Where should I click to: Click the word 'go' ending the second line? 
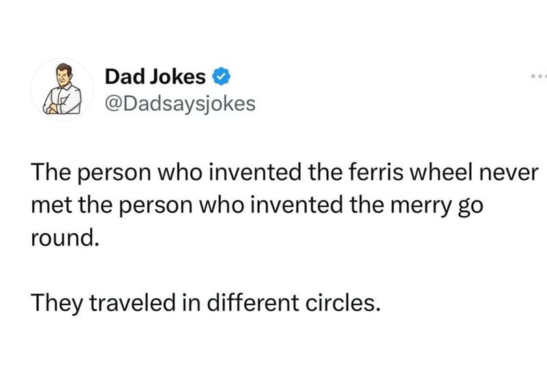coord(470,207)
